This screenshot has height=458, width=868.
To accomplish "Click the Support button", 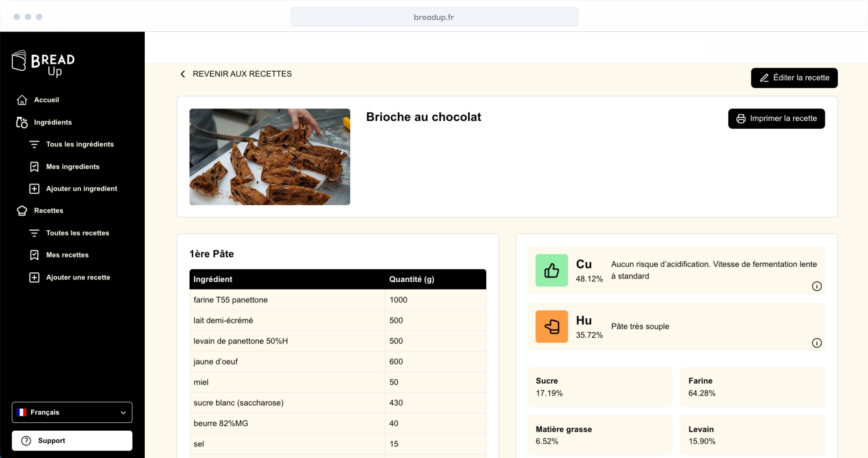I will click(72, 440).
